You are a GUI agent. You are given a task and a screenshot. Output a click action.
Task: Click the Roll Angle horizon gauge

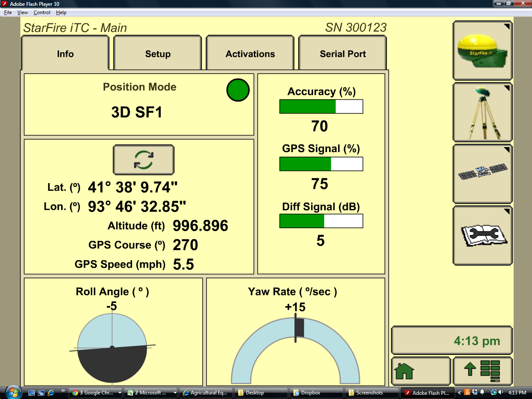pos(112,348)
